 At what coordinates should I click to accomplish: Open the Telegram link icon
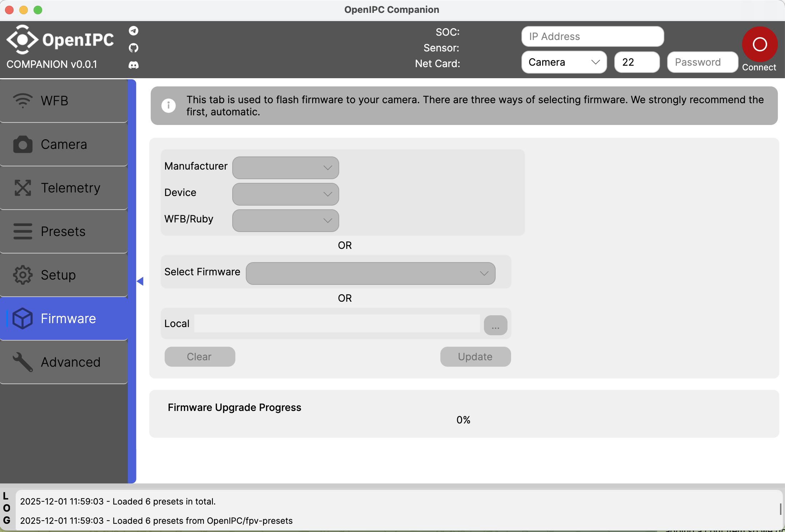[134, 31]
